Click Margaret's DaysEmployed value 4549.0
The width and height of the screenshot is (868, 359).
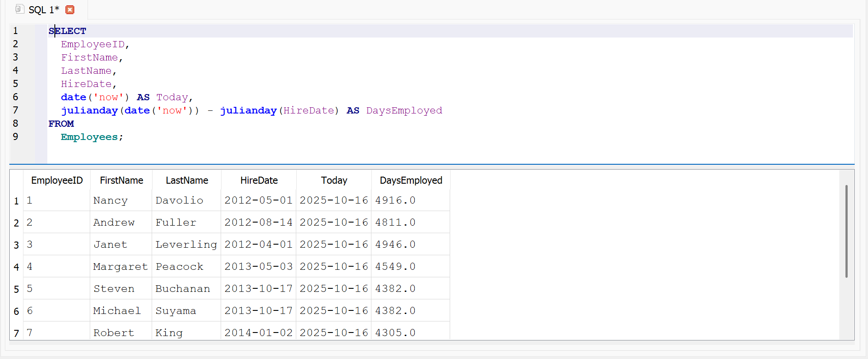tap(395, 267)
